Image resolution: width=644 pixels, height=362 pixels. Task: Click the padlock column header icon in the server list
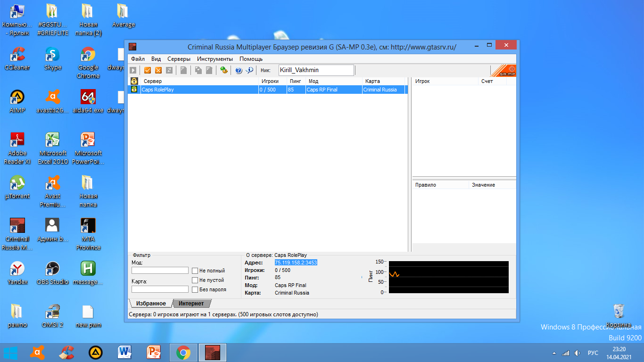[x=134, y=81]
